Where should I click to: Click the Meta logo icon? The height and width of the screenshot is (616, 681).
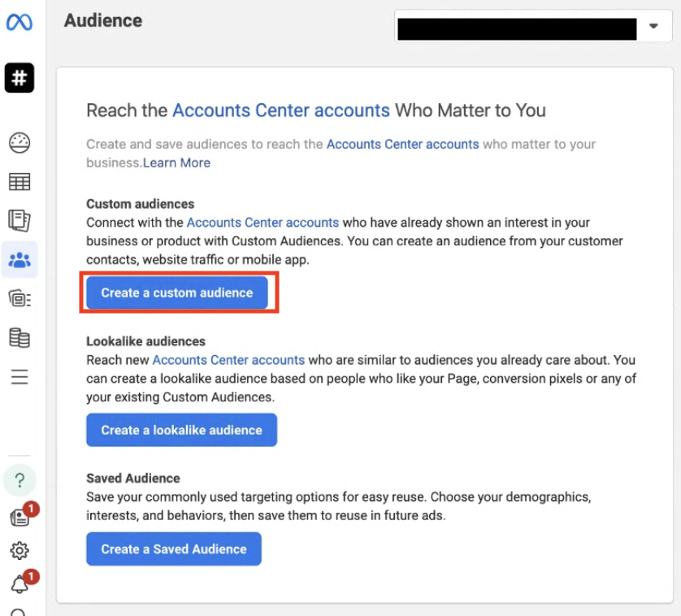click(20, 23)
